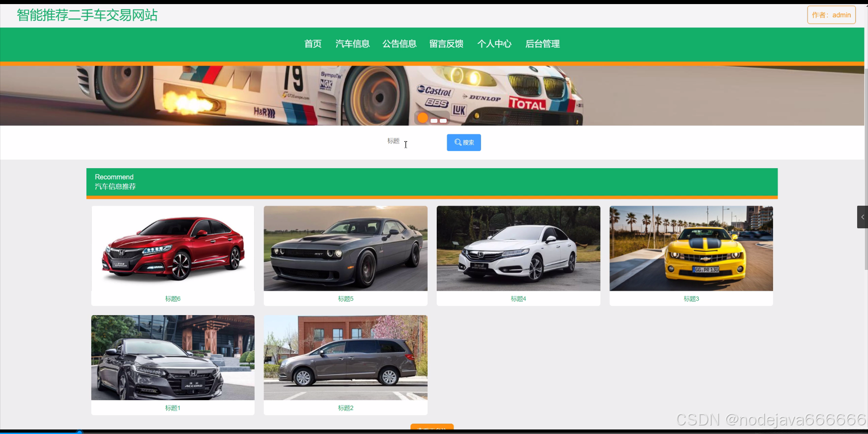Switch to the second carousel slide indicator
The width and height of the screenshot is (868, 434).
[434, 121]
